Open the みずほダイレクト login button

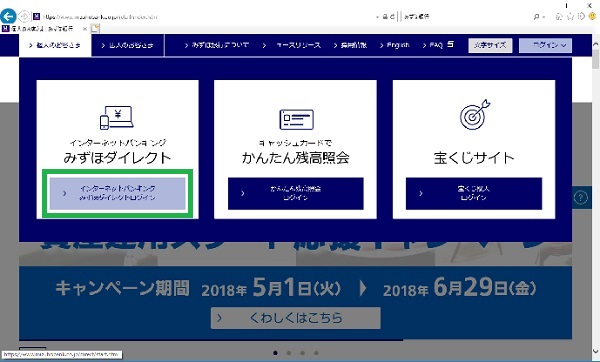pyautogui.click(x=117, y=193)
